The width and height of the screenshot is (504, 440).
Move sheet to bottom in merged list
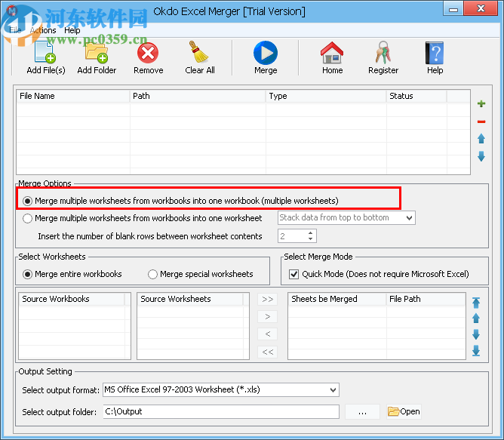(476, 351)
